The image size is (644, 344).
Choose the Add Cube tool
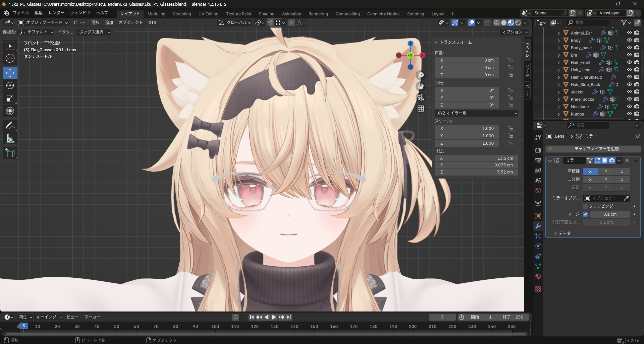pyautogui.click(x=10, y=153)
